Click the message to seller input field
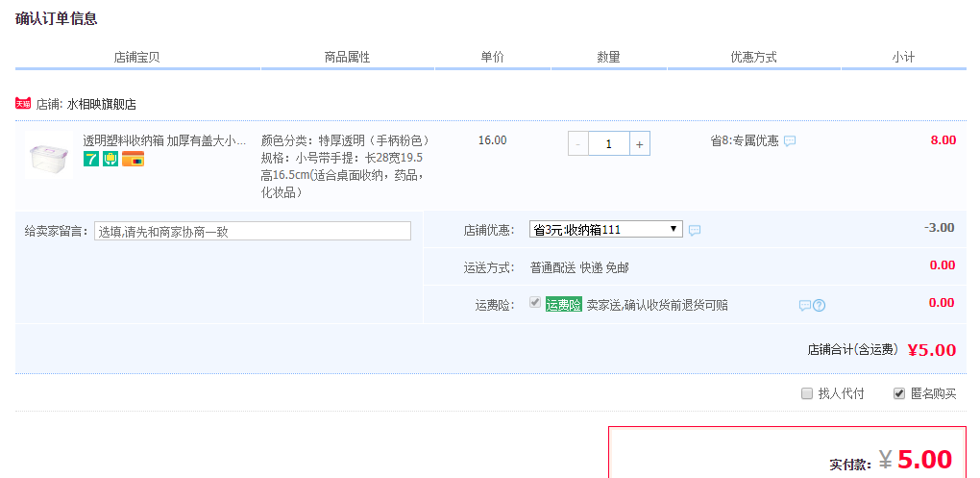980x478 pixels. (x=253, y=231)
